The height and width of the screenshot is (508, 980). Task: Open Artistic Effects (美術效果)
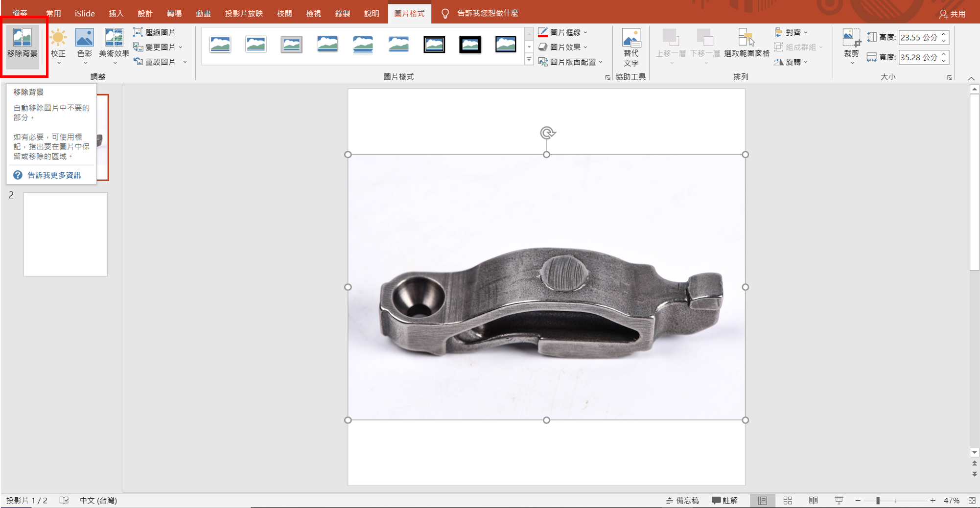(114, 44)
